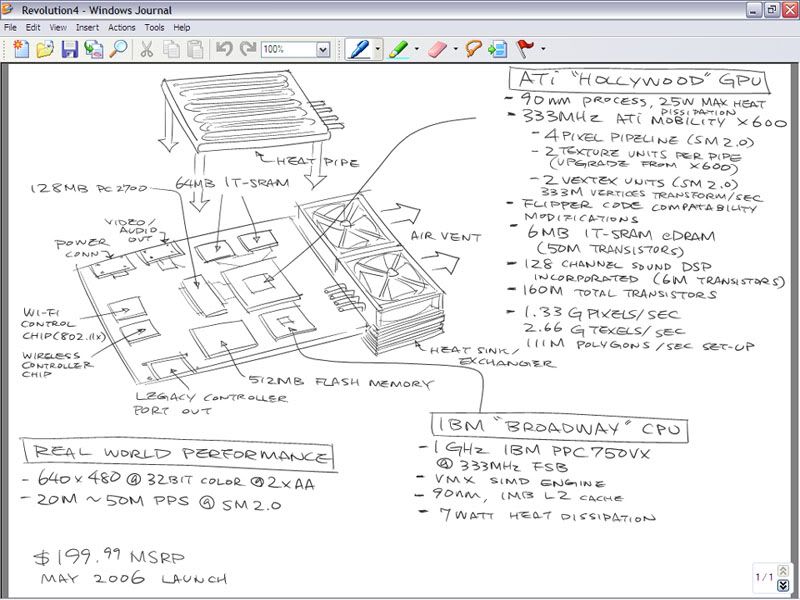Click the 'Wi-Fi Control Chip' label
Image resolution: width=800 pixels, height=600 pixels.
click(x=64, y=324)
